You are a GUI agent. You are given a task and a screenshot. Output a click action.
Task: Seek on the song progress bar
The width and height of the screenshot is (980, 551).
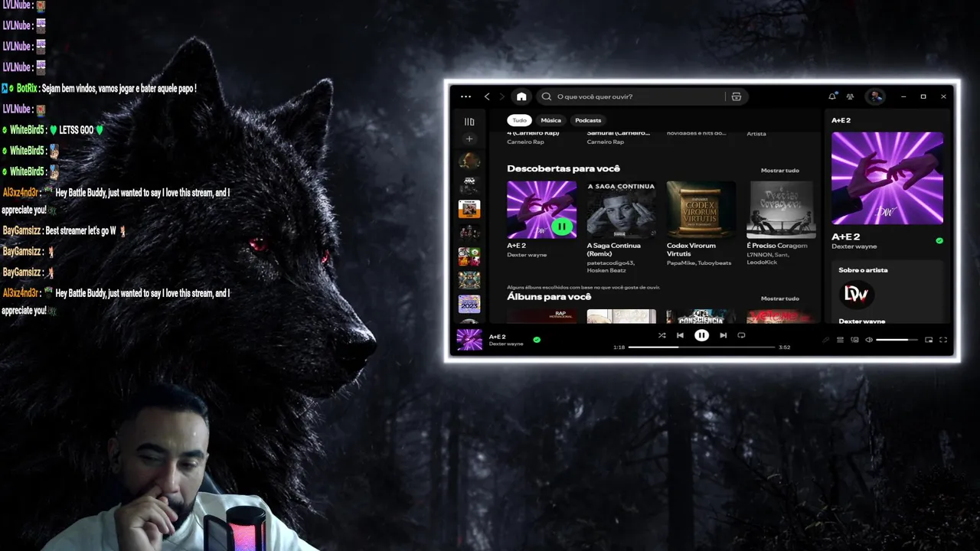tap(702, 347)
